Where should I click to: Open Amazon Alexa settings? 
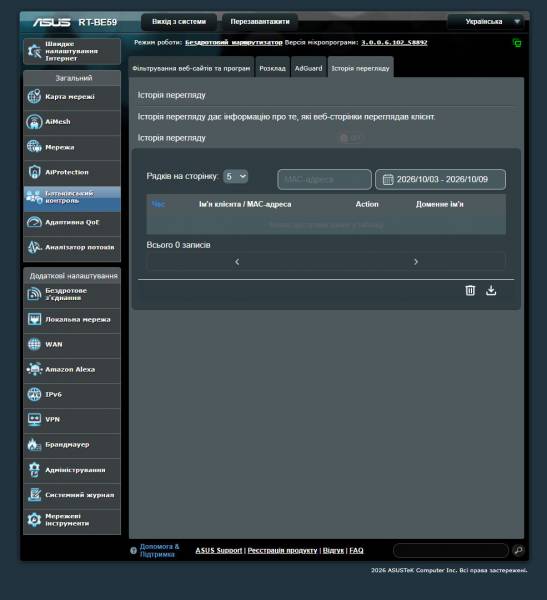[x=72, y=370]
